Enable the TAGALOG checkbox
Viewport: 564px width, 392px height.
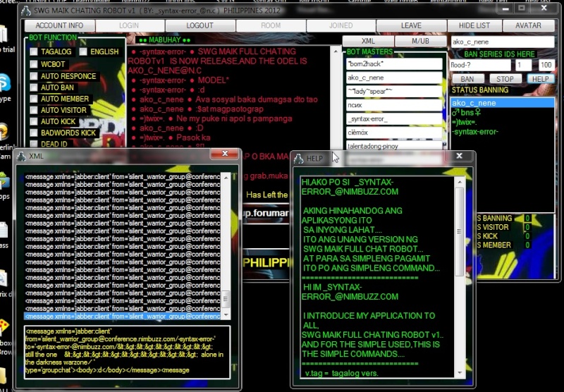[34, 51]
